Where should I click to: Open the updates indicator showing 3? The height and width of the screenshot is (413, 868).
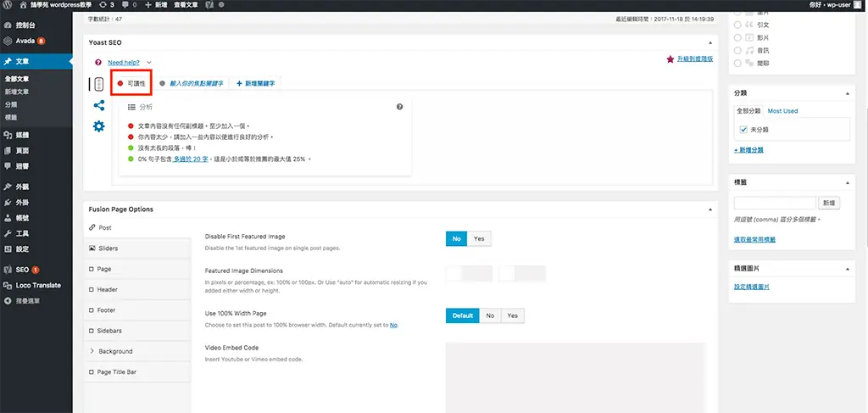[x=106, y=4]
